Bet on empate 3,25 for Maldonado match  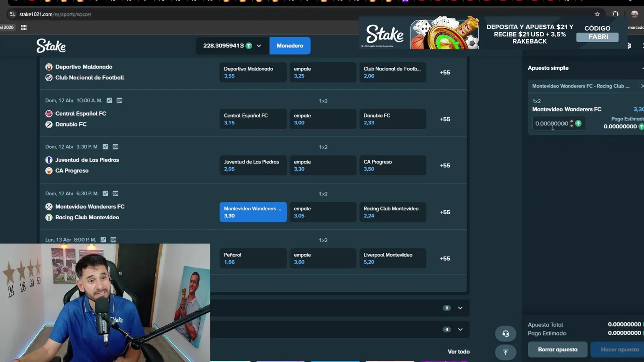(x=323, y=72)
